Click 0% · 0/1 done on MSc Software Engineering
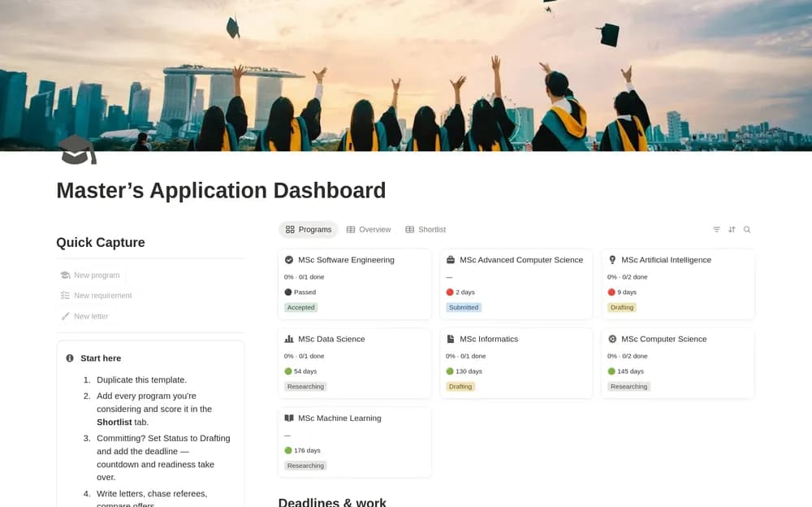The image size is (812, 507). coord(304,277)
